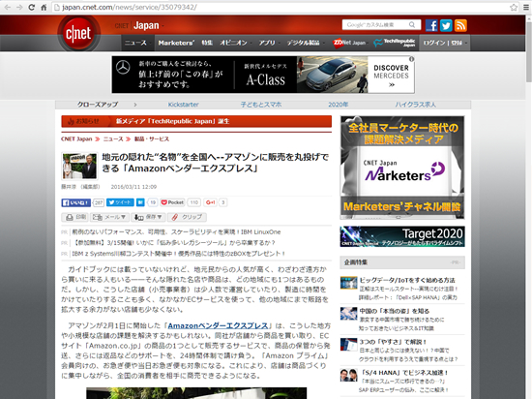
Task: Click the 2020年 link
Action: coord(338,105)
